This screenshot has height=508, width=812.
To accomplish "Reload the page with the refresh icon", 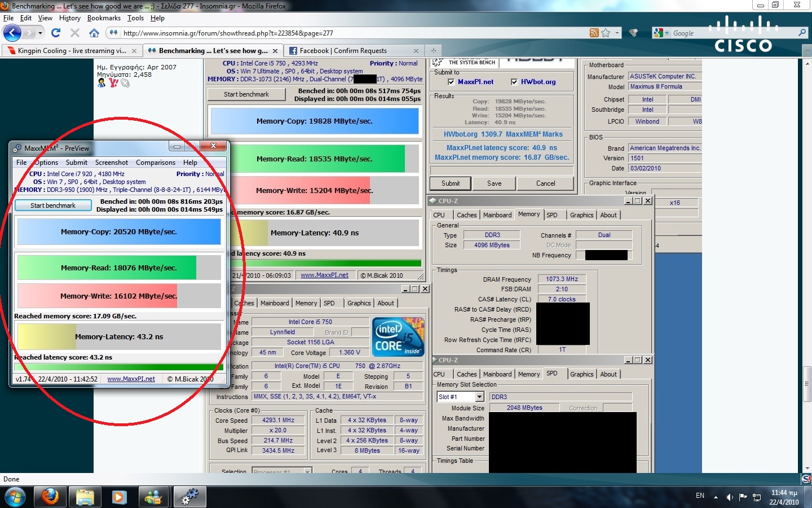I will [56, 33].
